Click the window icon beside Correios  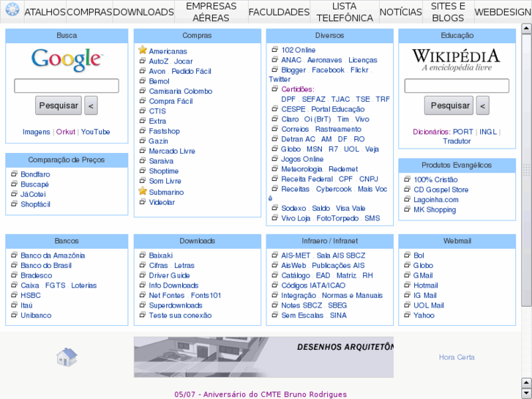click(x=275, y=129)
